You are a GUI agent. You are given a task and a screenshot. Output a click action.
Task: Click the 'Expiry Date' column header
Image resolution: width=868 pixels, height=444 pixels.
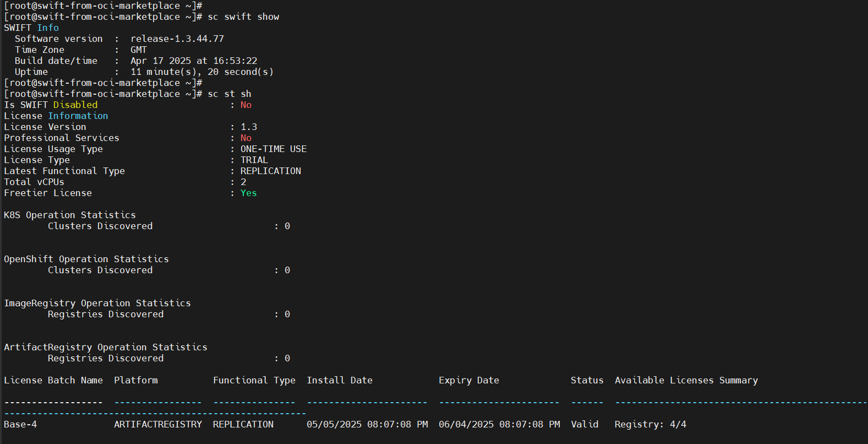click(469, 380)
